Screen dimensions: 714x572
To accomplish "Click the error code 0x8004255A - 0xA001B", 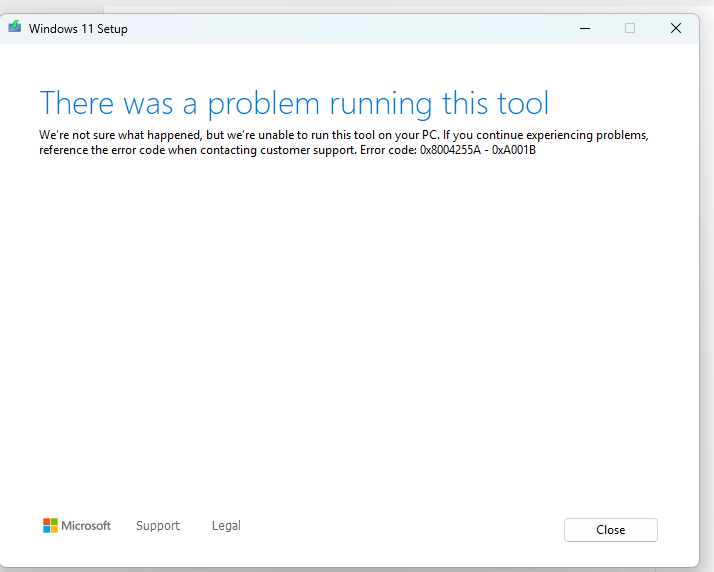I will click(x=478, y=150).
